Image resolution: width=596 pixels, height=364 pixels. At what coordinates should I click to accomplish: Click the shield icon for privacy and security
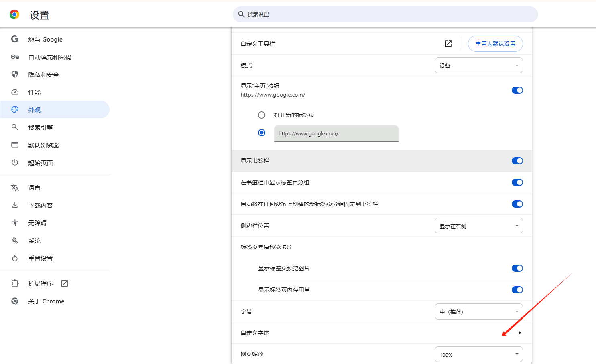click(x=15, y=74)
